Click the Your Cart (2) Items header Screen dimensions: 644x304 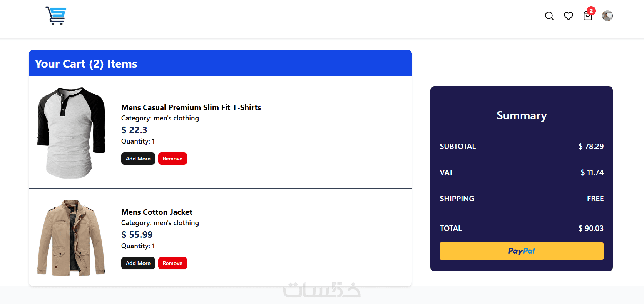[x=86, y=64]
